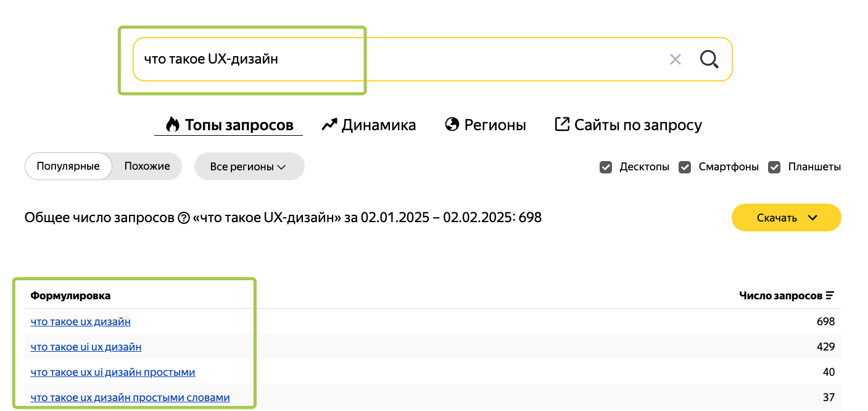Click the search query input field
868x411 pixels.
coord(395,59)
